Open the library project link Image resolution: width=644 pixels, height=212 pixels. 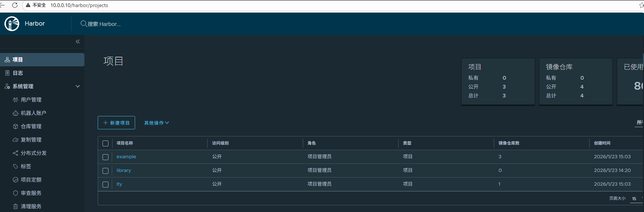point(124,170)
